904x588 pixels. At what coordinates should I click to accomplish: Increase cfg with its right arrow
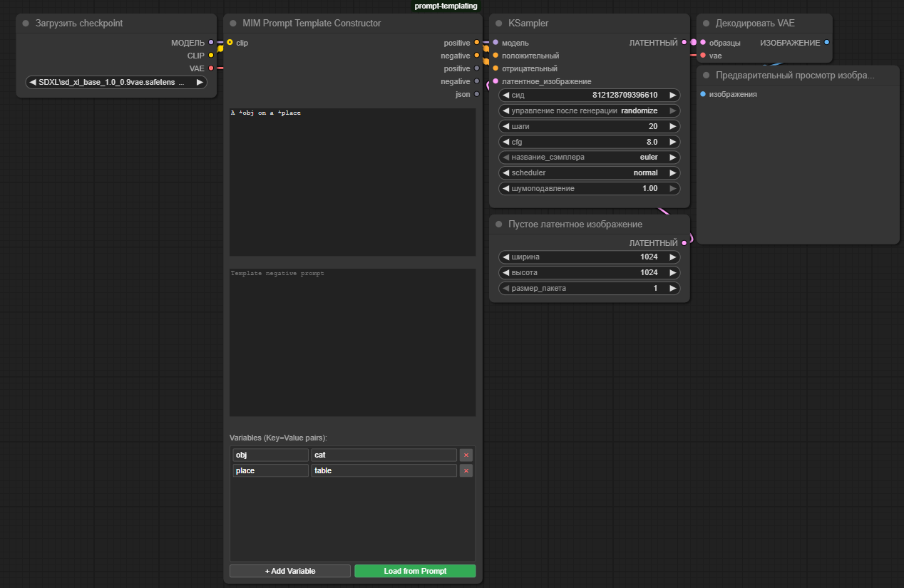coord(672,142)
